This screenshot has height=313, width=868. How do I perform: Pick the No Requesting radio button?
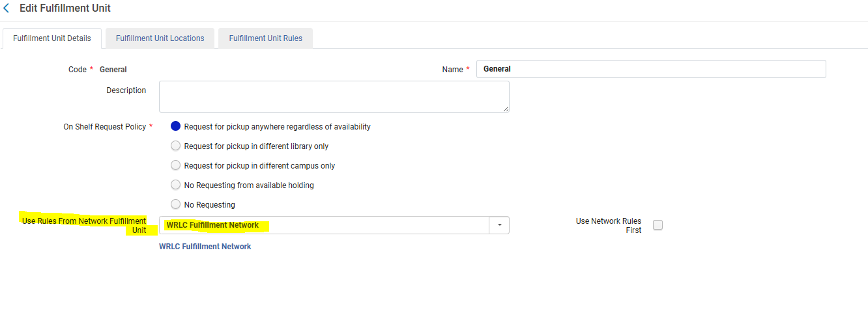[175, 204]
